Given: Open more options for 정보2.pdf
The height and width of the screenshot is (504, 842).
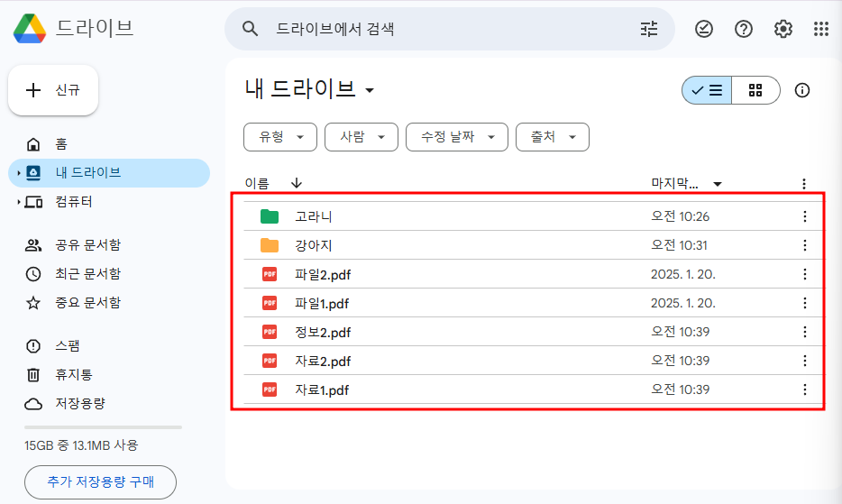Looking at the screenshot, I should pyautogui.click(x=804, y=332).
